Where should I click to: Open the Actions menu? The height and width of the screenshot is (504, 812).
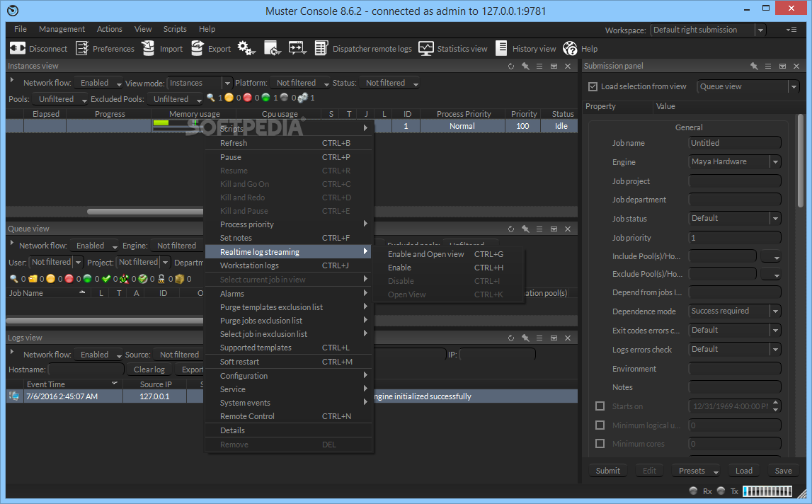110,29
